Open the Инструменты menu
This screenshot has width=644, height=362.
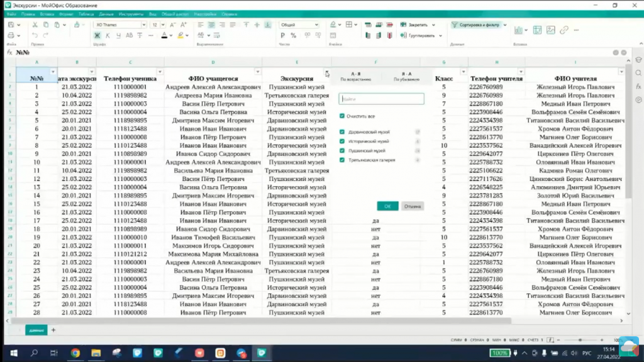pyautogui.click(x=131, y=14)
